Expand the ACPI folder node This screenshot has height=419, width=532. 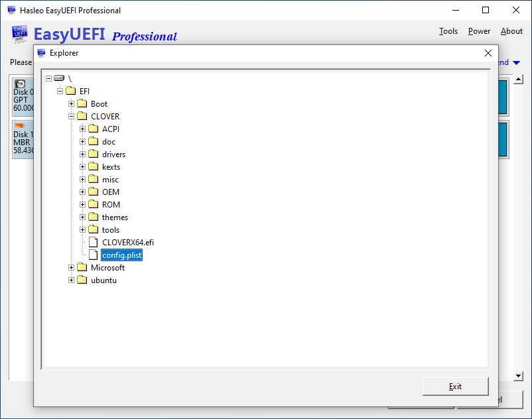(82, 129)
